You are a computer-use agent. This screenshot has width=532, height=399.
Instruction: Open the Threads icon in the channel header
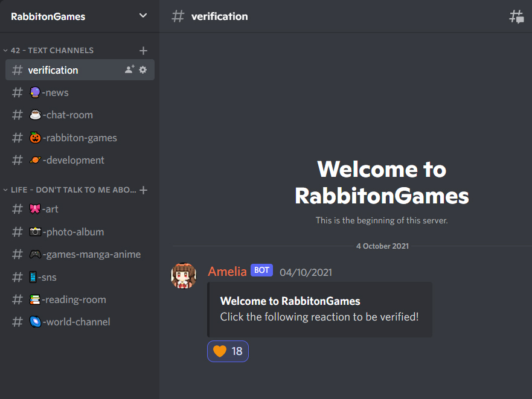tap(516, 16)
